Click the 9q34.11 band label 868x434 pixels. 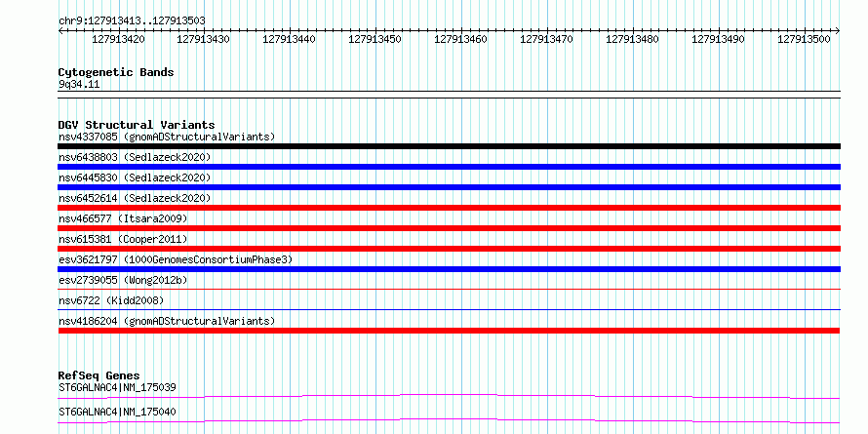click(x=79, y=85)
